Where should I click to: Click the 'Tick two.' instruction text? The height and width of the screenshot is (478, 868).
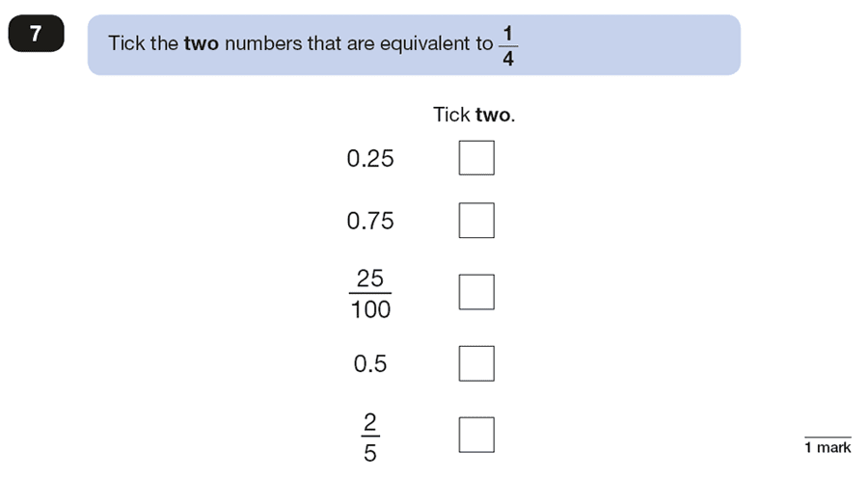474,115
